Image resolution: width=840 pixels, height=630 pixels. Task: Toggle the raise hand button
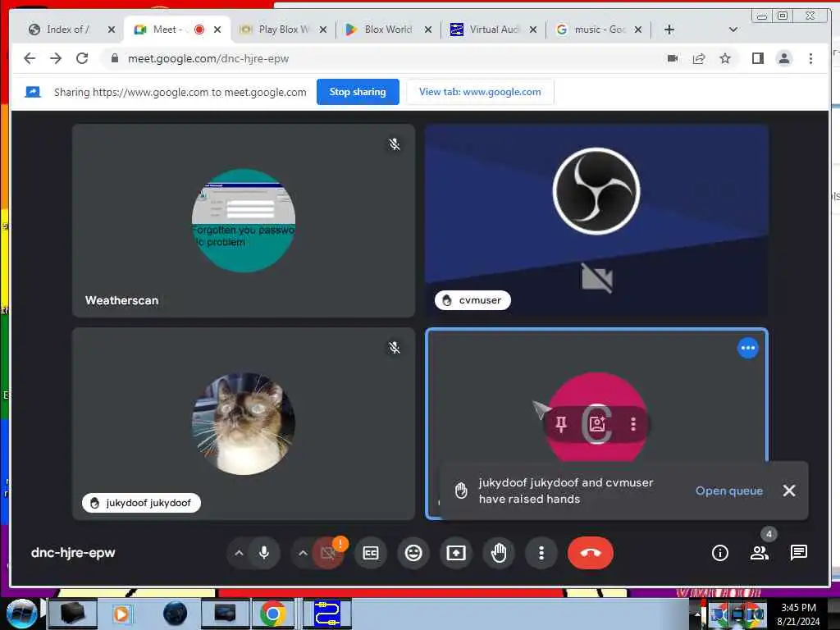click(499, 553)
